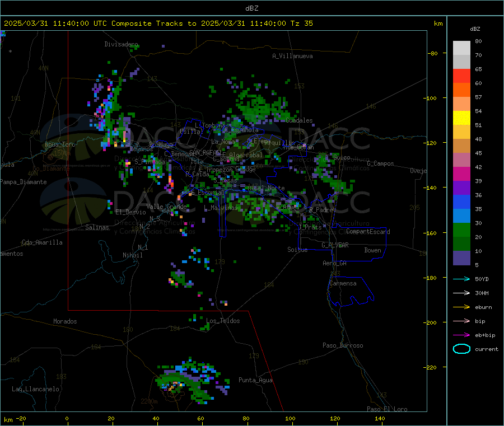Click the cyan 'current' ellipse legend icon

pyautogui.click(x=461, y=349)
